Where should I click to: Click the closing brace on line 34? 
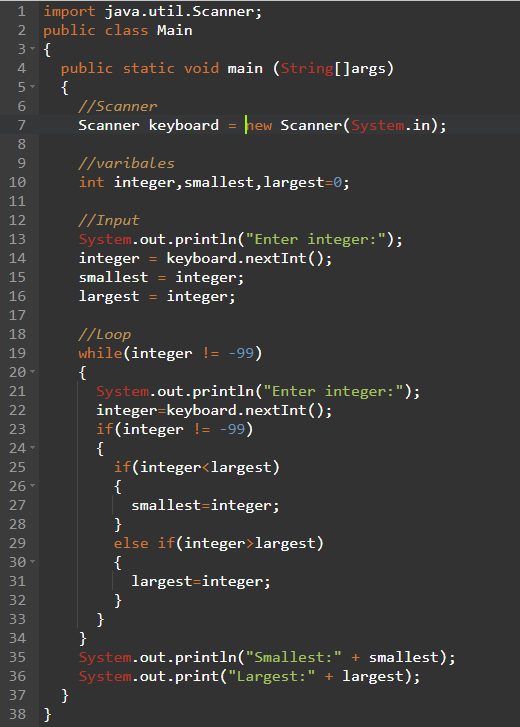(x=83, y=639)
